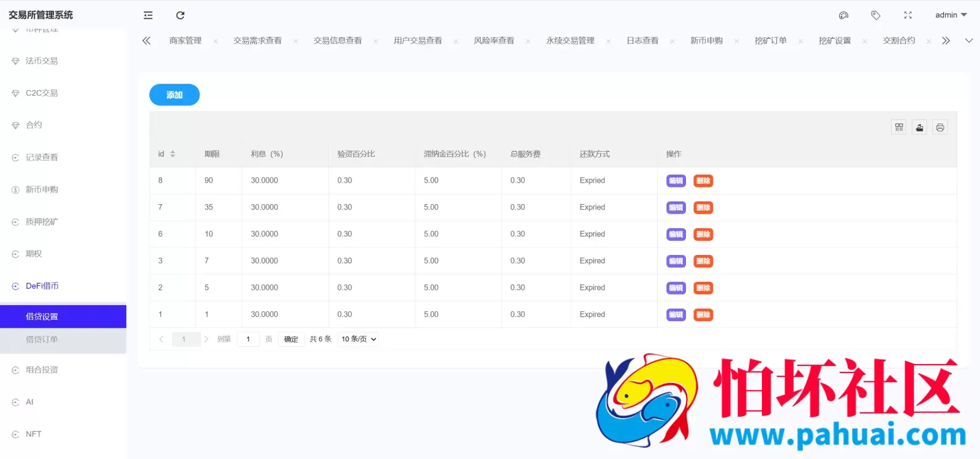Viewport: 980px width, 459px height.
Task: Open the theme palette icon
Action: coord(843,15)
